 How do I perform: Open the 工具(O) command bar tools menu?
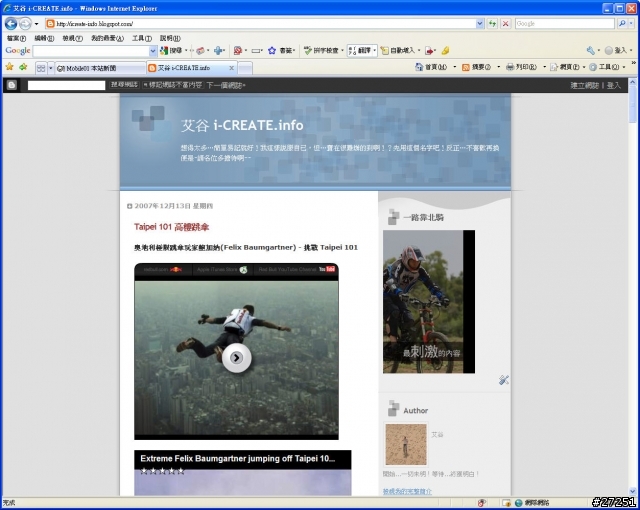607,67
